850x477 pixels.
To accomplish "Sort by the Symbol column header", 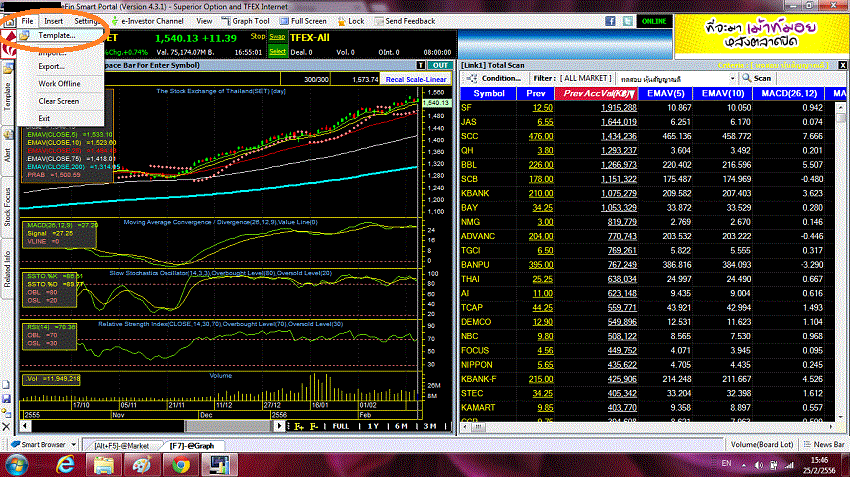I will (x=488, y=93).
